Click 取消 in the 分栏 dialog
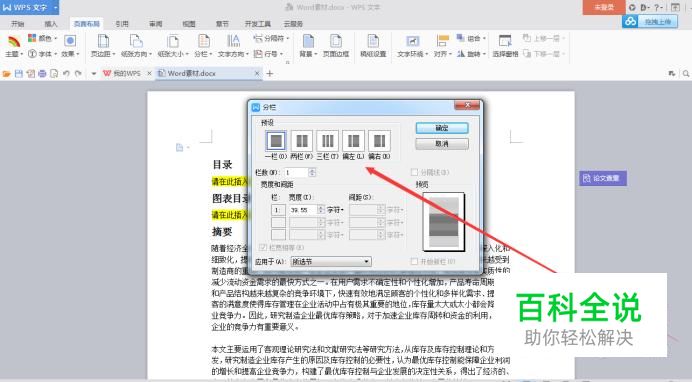This screenshot has height=382, width=692. [442, 144]
